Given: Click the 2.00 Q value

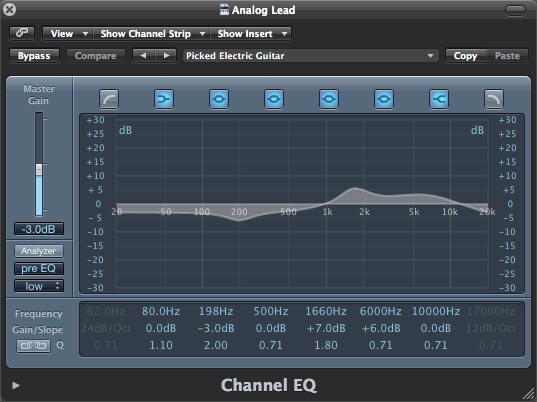Looking at the screenshot, I should pyautogui.click(x=216, y=345).
